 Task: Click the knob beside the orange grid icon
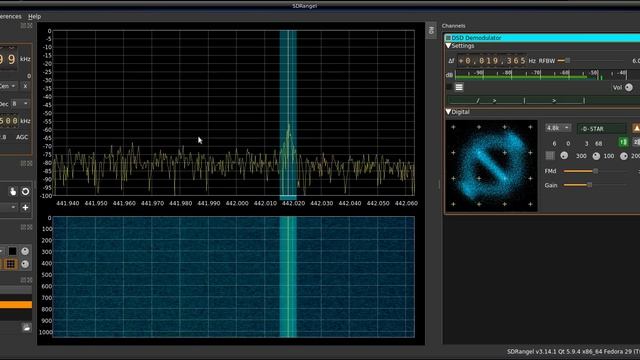25,264
